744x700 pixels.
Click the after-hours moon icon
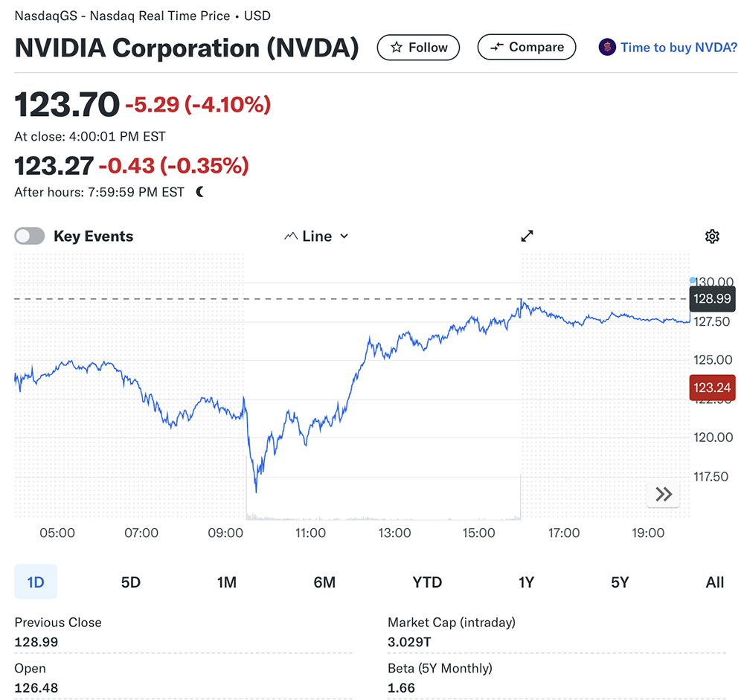coord(199,192)
